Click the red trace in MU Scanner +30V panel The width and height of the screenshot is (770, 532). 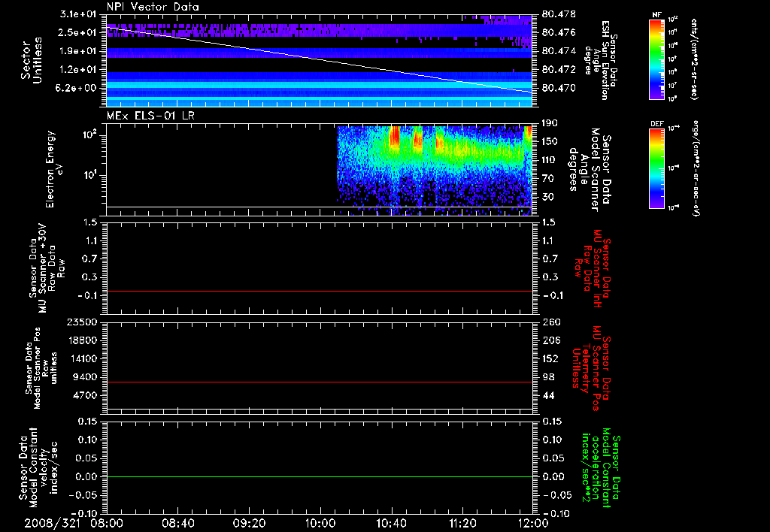pos(319,291)
